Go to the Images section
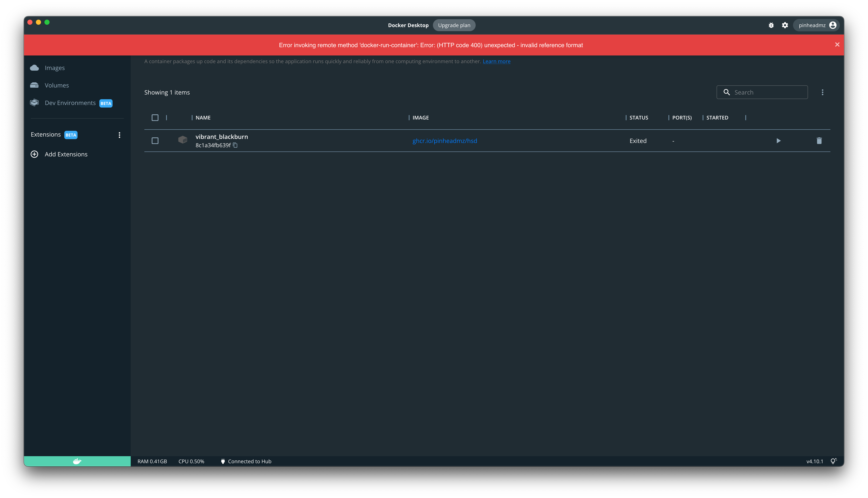This screenshot has width=868, height=498. point(55,68)
